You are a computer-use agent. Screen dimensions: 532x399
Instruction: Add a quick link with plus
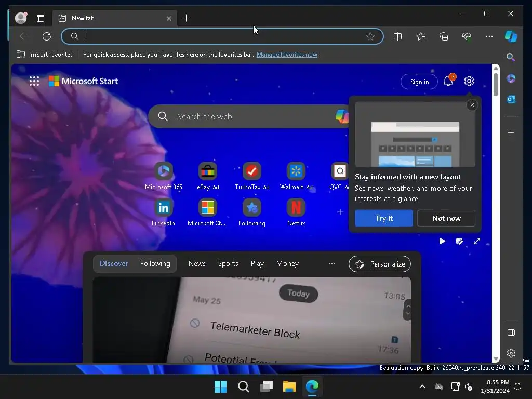coord(340,212)
